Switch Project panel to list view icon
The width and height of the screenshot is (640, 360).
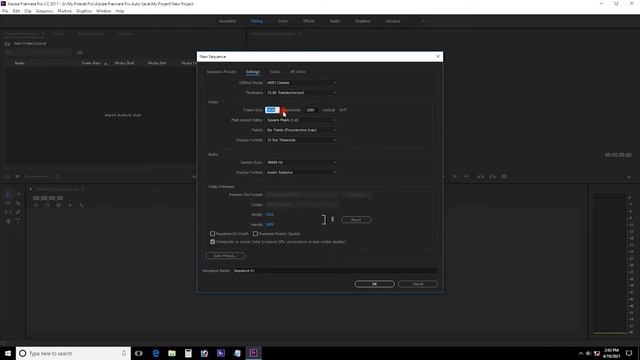(7, 177)
